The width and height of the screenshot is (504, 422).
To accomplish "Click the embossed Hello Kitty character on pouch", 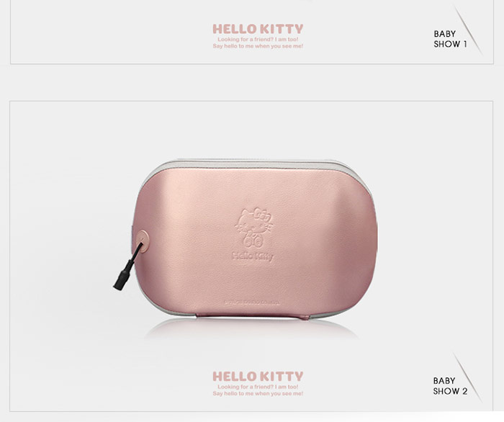I will (x=254, y=228).
